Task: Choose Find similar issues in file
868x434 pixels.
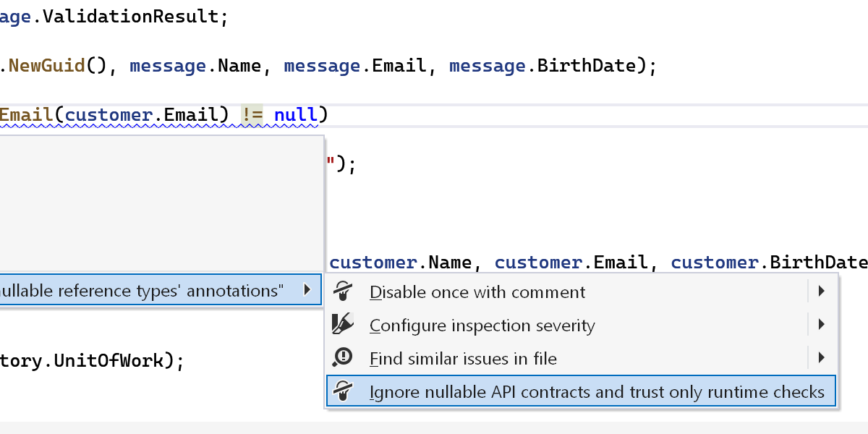Action: tap(463, 359)
